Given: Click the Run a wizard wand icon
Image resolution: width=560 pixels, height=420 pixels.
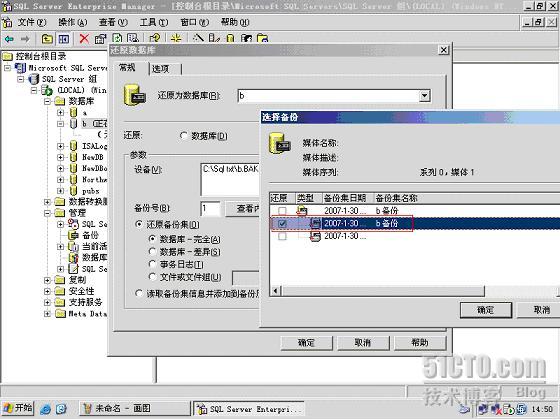Looking at the screenshot, I should pyautogui.click(x=198, y=38).
